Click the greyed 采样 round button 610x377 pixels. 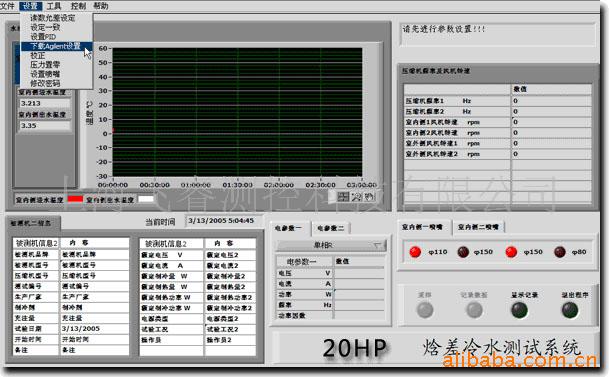pyautogui.click(x=425, y=310)
